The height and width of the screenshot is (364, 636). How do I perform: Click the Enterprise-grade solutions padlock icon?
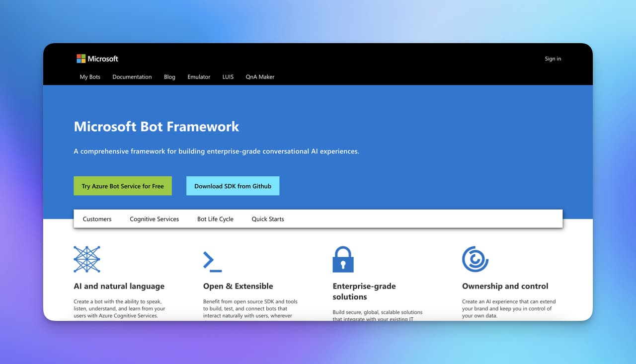click(x=343, y=259)
